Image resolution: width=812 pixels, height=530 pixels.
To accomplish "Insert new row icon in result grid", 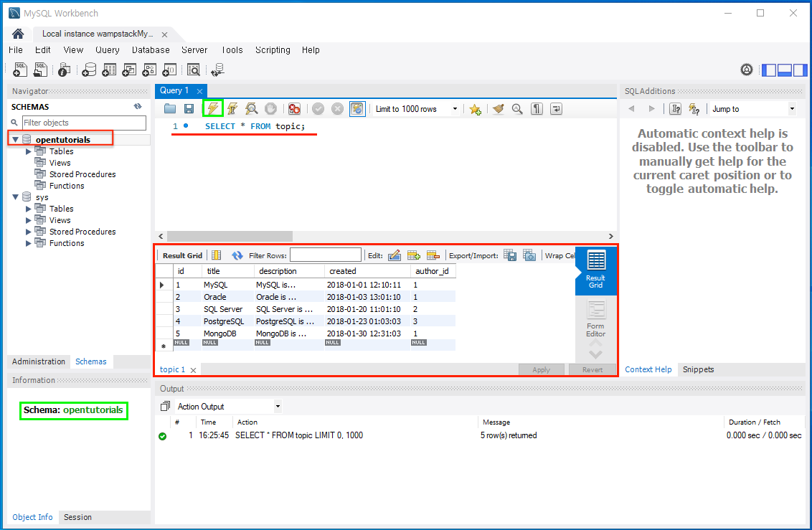I will click(x=414, y=255).
